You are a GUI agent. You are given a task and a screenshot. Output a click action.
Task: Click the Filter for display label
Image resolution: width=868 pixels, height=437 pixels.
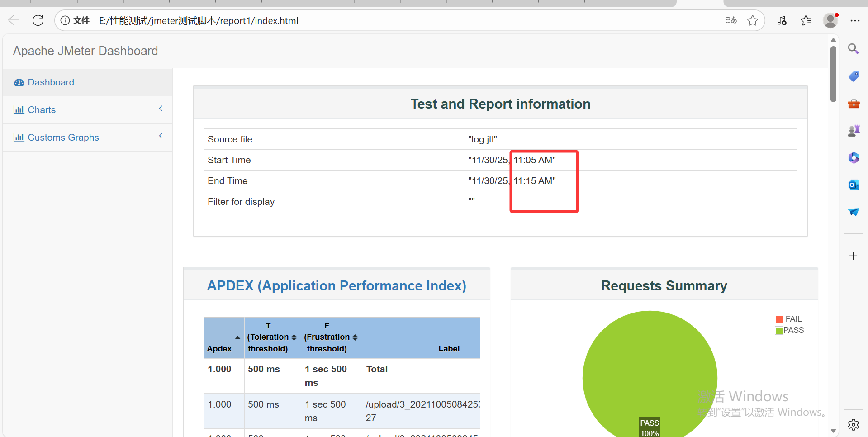(241, 202)
